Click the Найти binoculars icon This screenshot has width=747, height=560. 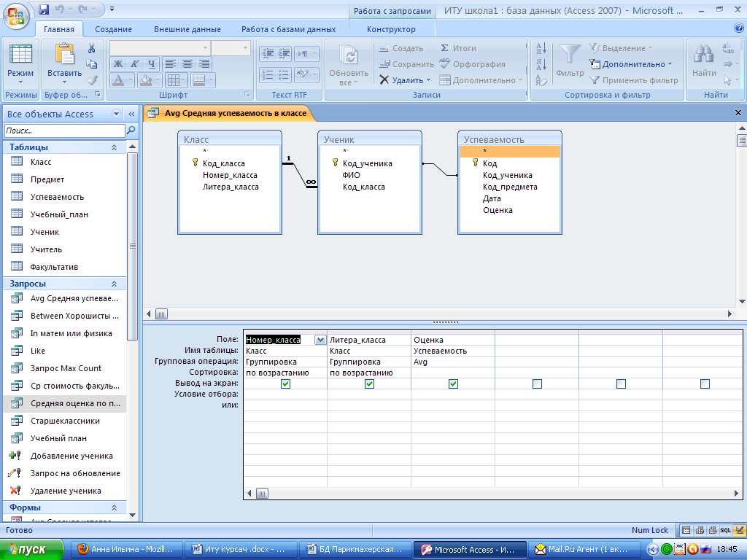click(704, 54)
